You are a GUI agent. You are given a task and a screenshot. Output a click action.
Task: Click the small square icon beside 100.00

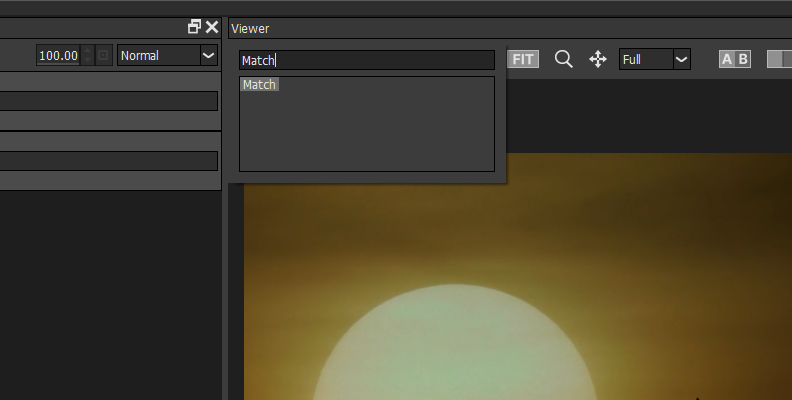[x=103, y=55]
